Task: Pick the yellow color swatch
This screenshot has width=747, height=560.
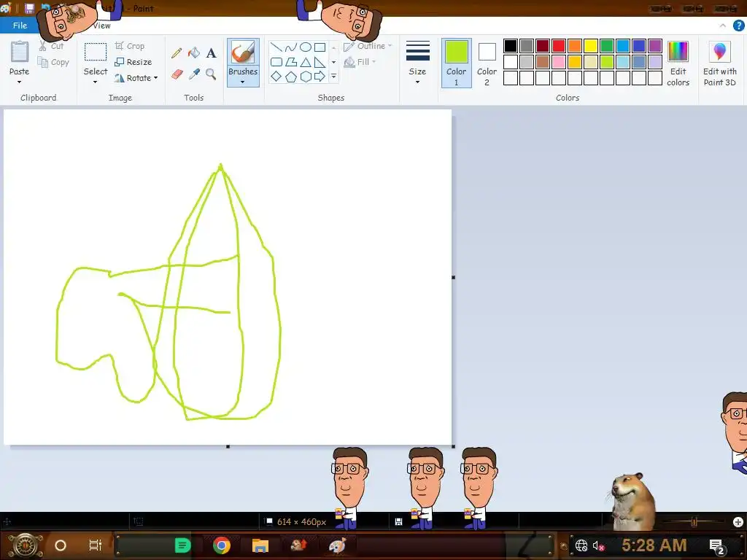Action: (591, 46)
